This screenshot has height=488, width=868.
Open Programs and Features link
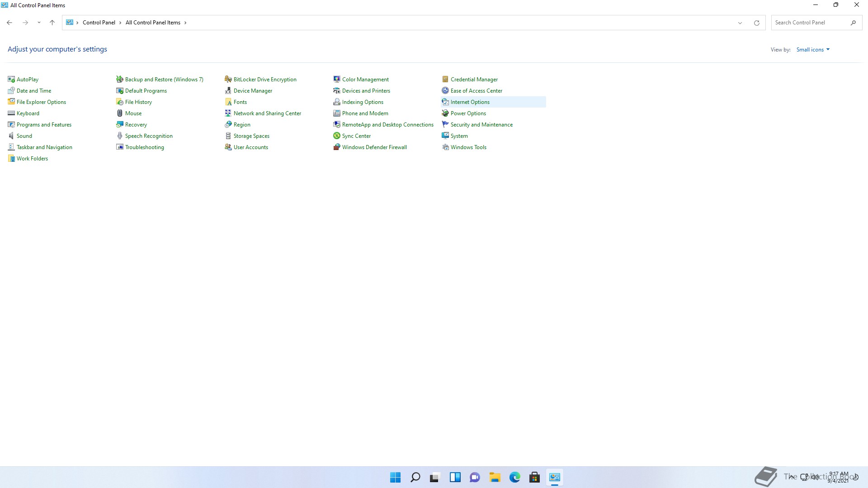click(x=44, y=124)
